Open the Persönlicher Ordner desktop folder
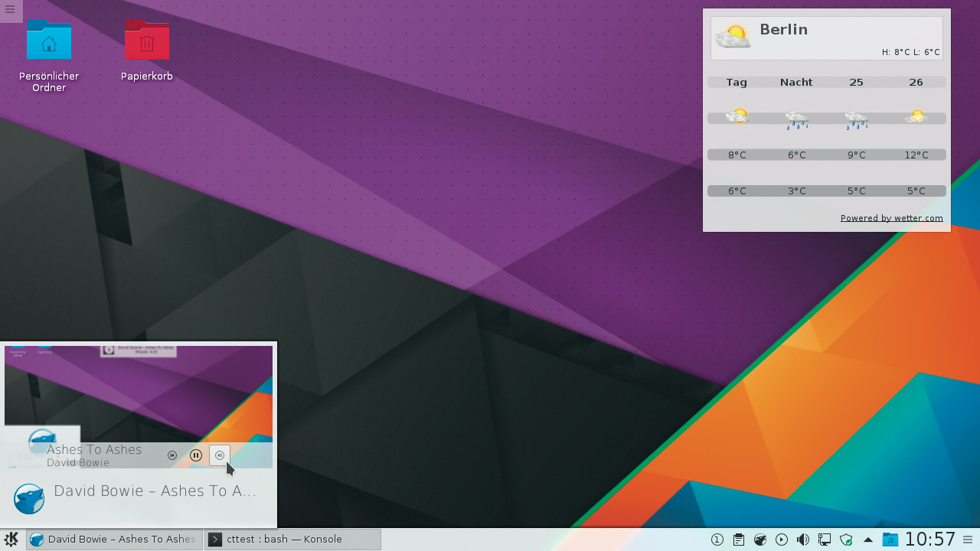980x551 pixels. click(49, 41)
